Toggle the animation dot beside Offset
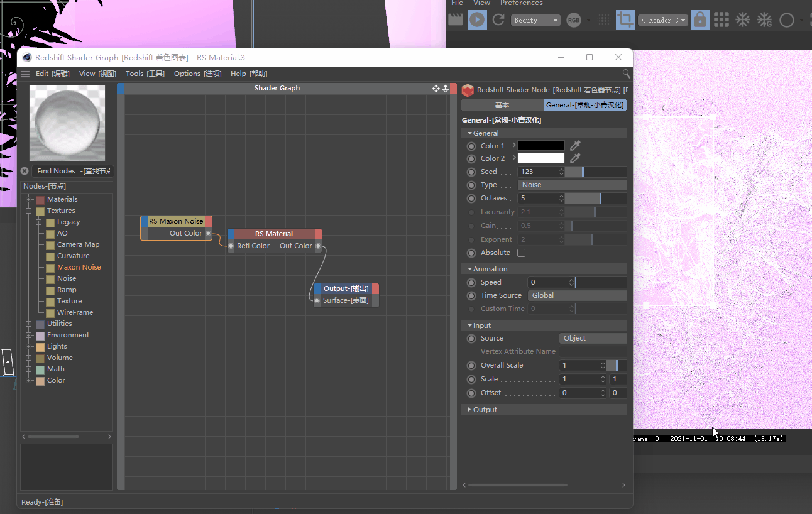The width and height of the screenshot is (812, 514). click(x=471, y=393)
